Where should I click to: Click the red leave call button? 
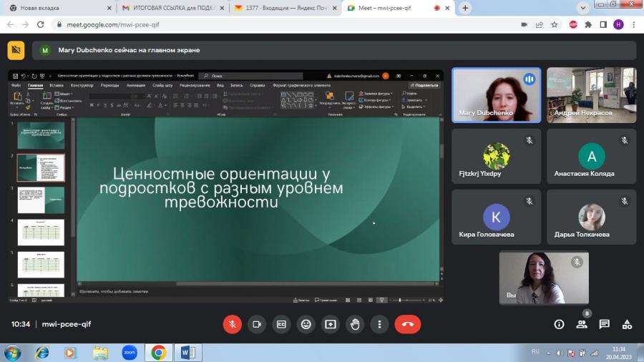point(407,324)
